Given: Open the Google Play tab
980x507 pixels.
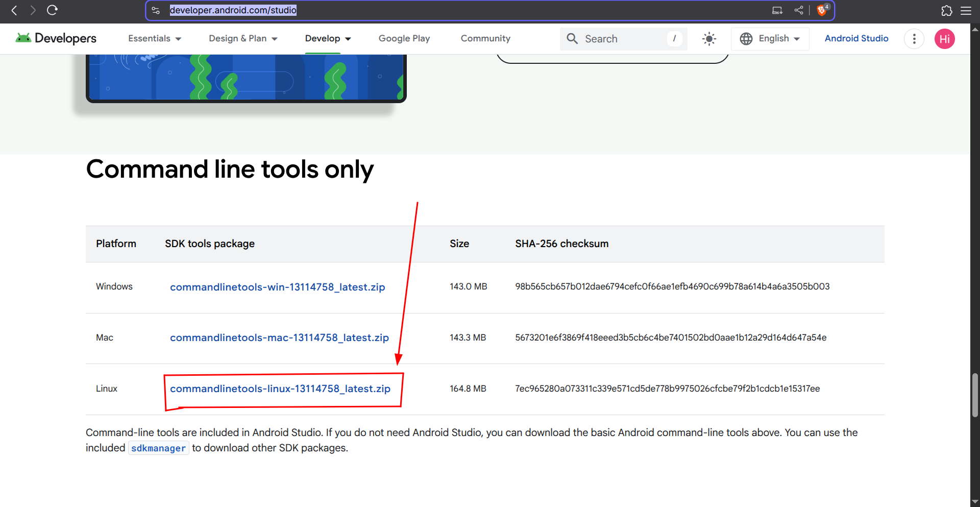Looking at the screenshot, I should [x=404, y=38].
